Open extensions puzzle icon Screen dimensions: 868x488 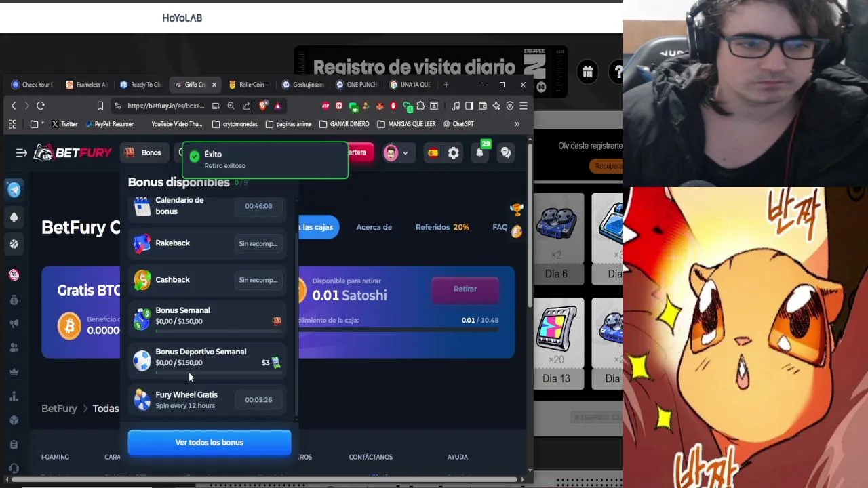pos(421,106)
